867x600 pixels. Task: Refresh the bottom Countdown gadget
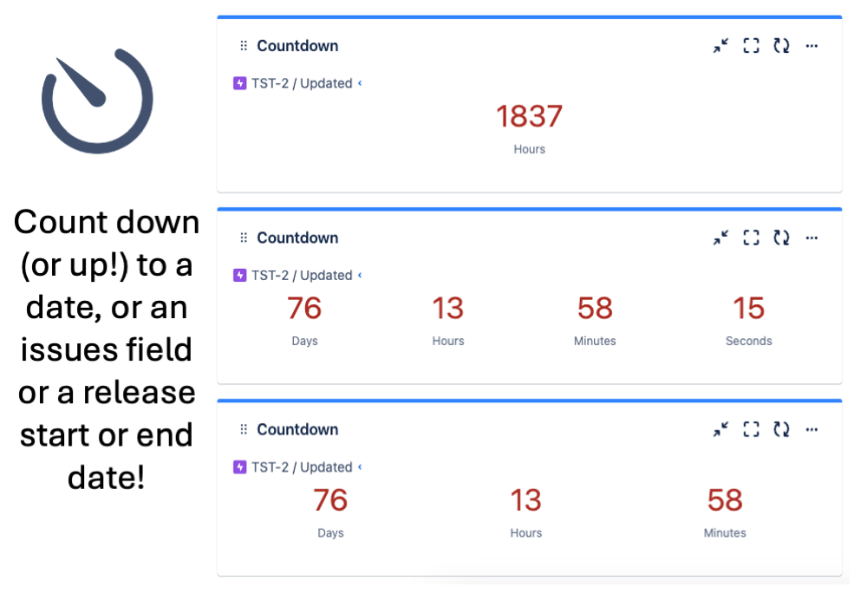pyautogui.click(x=781, y=430)
